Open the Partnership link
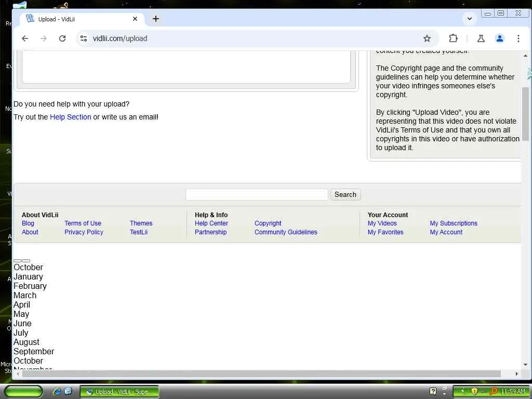The width and height of the screenshot is (532, 399). coord(211,232)
